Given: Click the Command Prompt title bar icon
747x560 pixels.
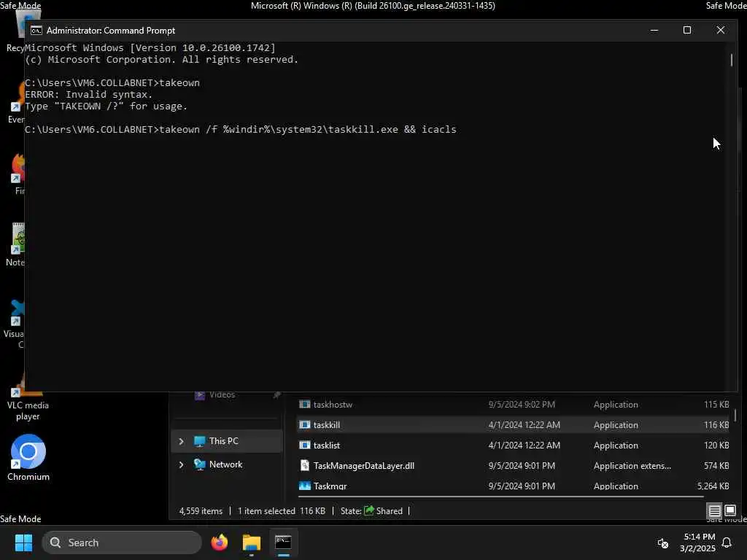Looking at the screenshot, I should [36, 31].
